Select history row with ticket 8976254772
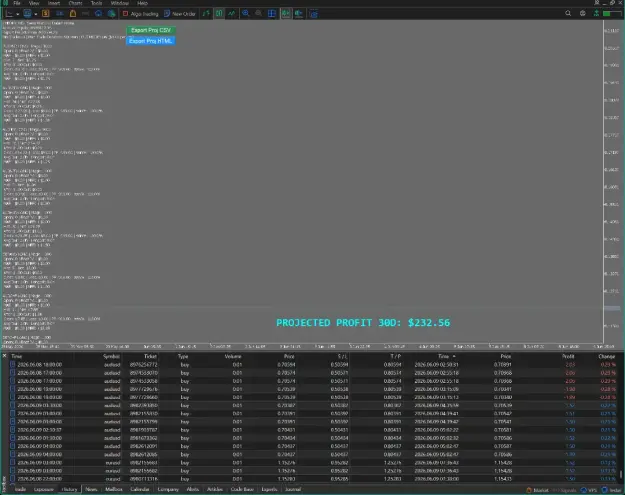 point(313,365)
